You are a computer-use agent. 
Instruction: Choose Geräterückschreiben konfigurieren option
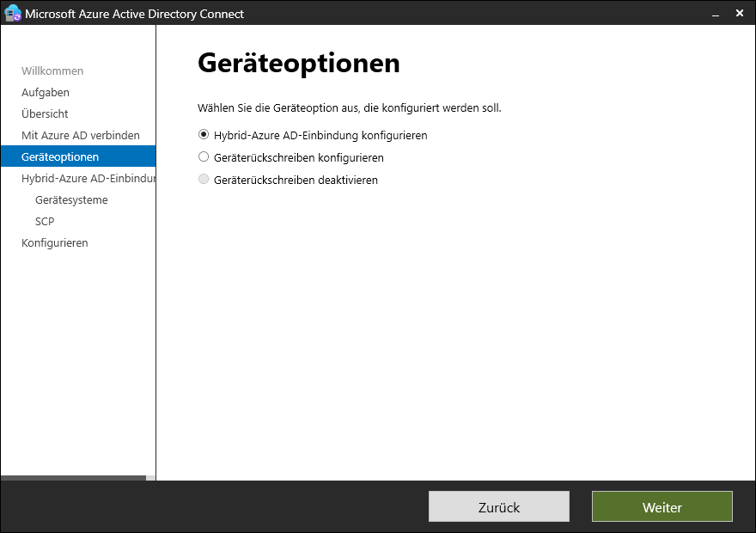click(204, 157)
